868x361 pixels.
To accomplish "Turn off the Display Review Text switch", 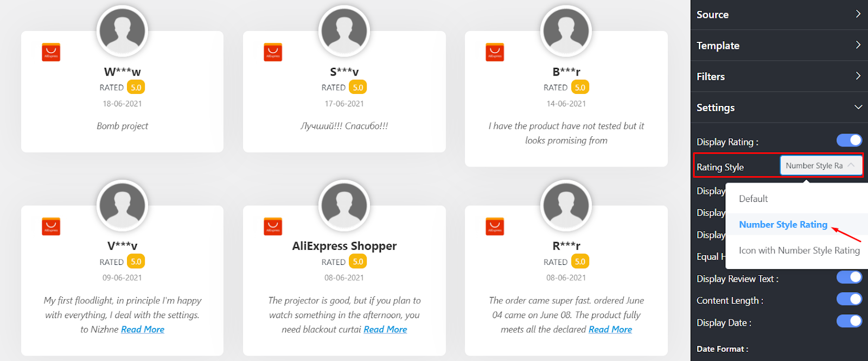I will click(849, 277).
